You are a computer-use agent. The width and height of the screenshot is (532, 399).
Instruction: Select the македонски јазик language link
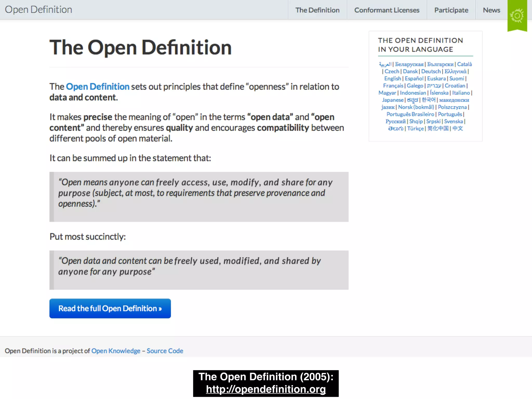454,100
